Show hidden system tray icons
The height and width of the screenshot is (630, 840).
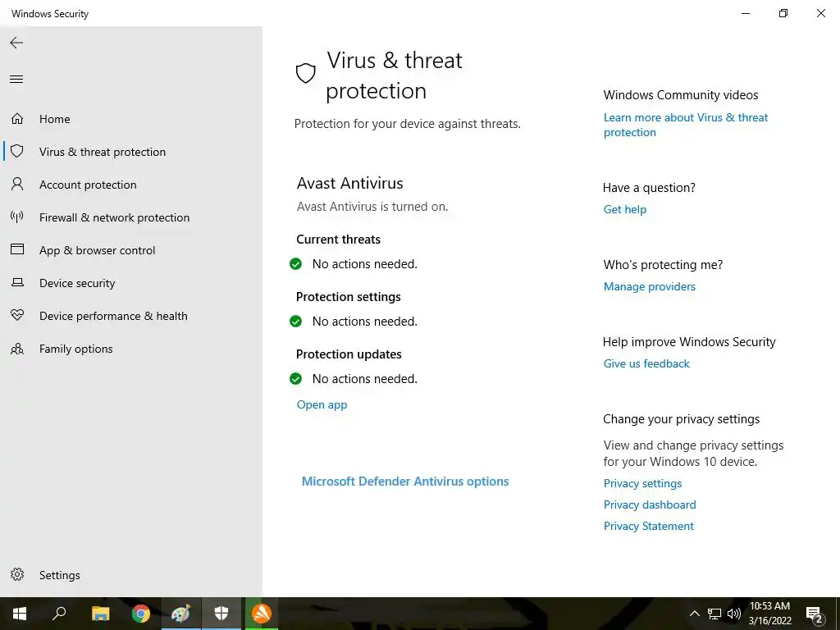694,614
